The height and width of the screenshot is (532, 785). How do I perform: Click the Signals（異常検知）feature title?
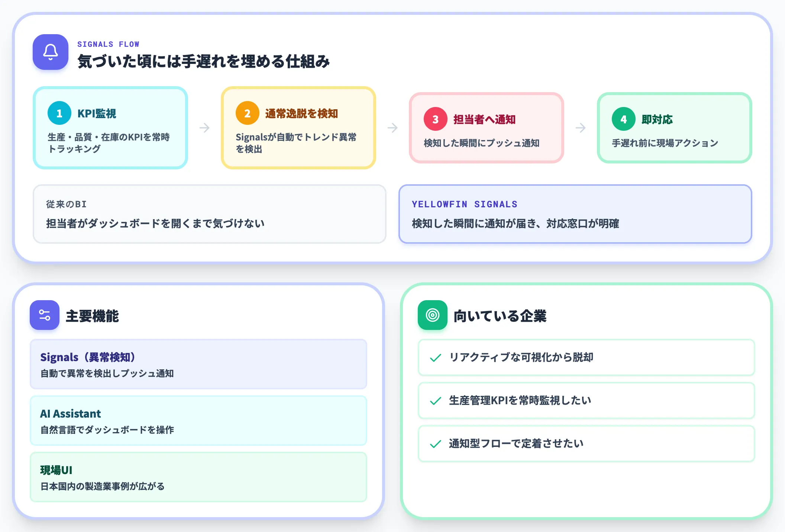pos(88,357)
